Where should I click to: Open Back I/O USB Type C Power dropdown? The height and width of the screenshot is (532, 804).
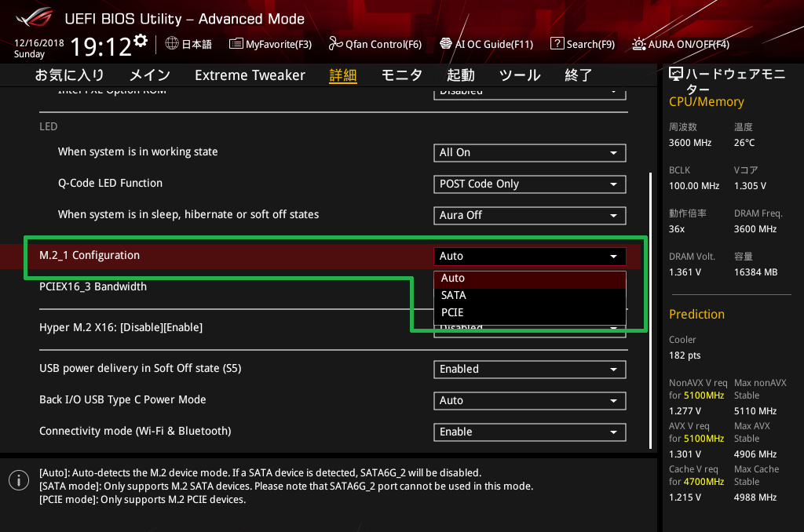coord(530,401)
